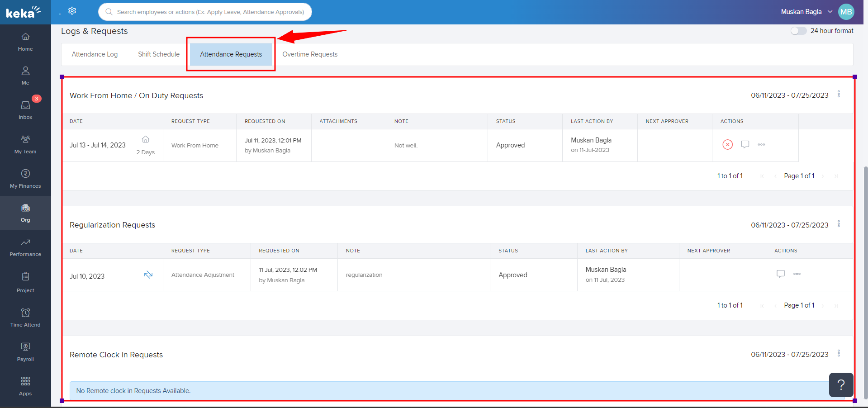Open more actions for the Work From Home row
The image size is (868, 408).
(761, 145)
